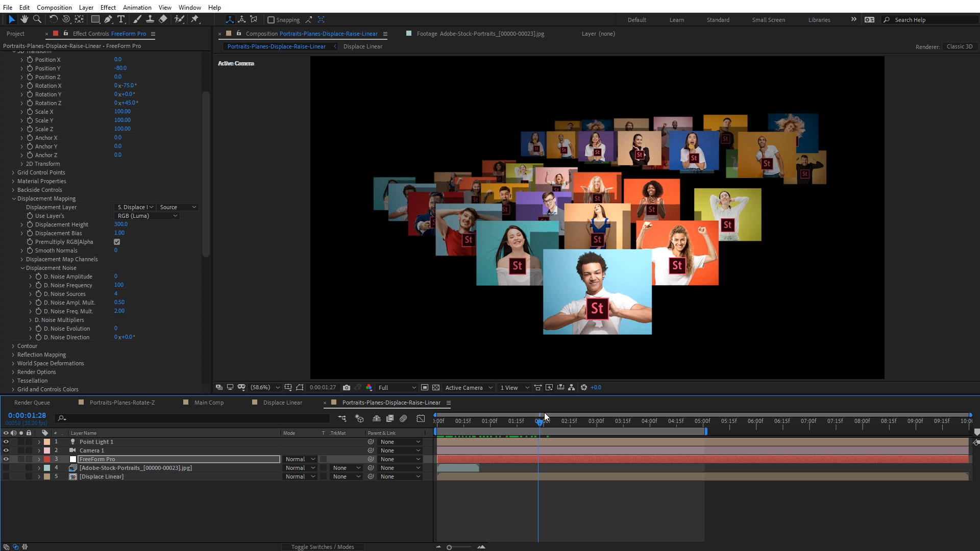This screenshot has width=980, height=551.
Task: Select the Hand tool
Action: (24, 19)
